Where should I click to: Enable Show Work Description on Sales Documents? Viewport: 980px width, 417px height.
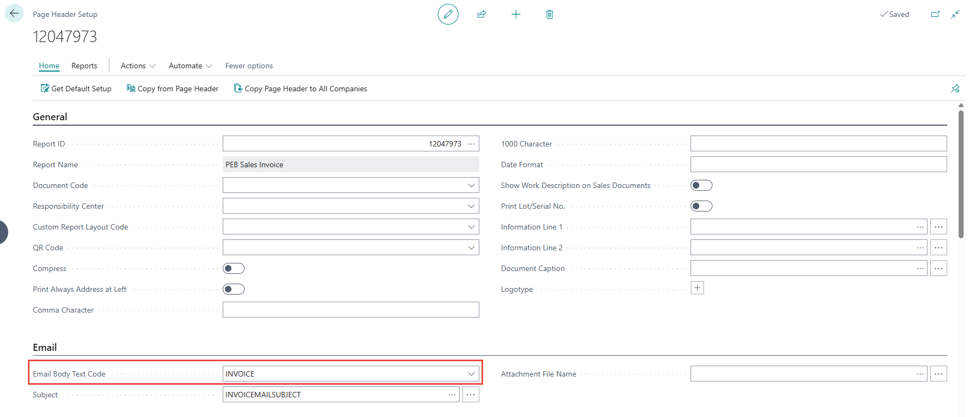point(701,185)
